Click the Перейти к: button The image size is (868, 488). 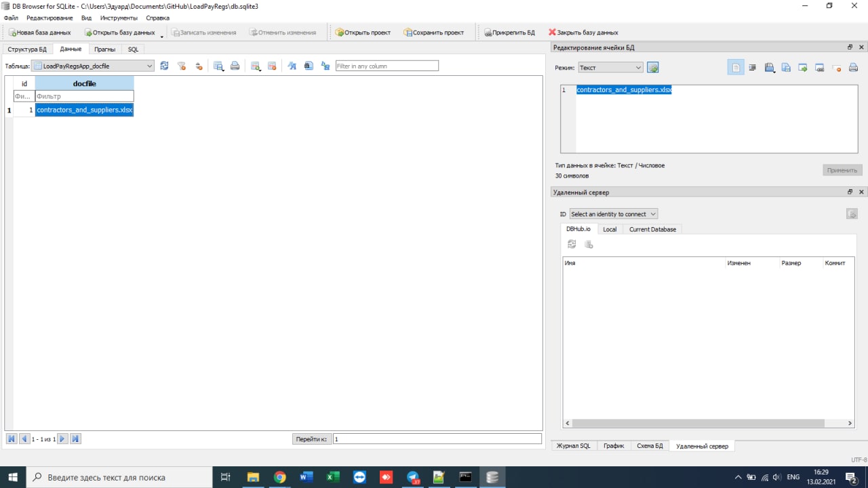point(311,439)
